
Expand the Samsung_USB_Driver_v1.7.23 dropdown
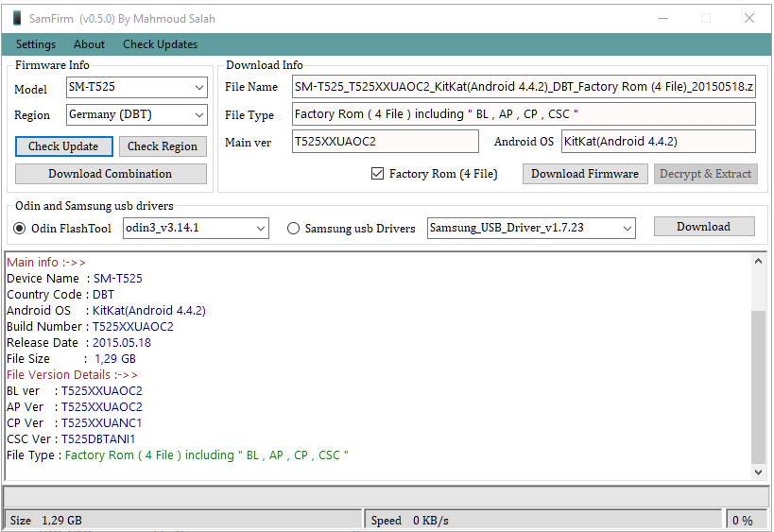531,228
